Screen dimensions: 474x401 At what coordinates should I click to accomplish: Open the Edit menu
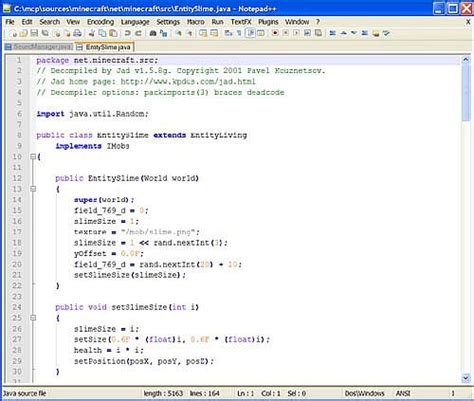(x=27, y=22)
